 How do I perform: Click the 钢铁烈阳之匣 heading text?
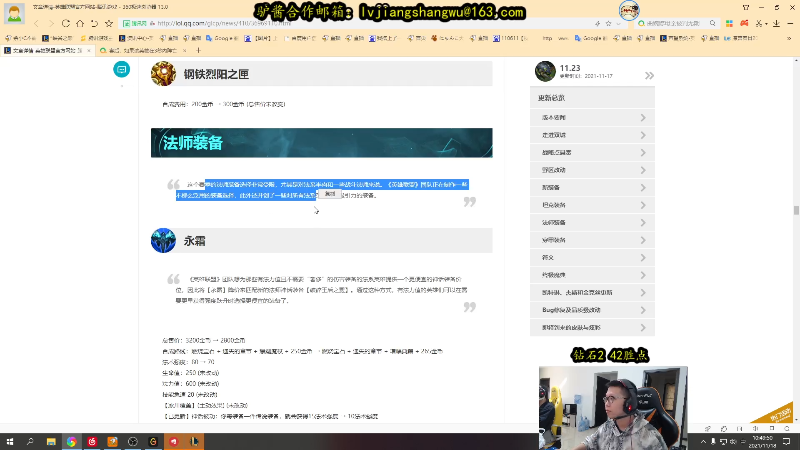click(216, 74)
